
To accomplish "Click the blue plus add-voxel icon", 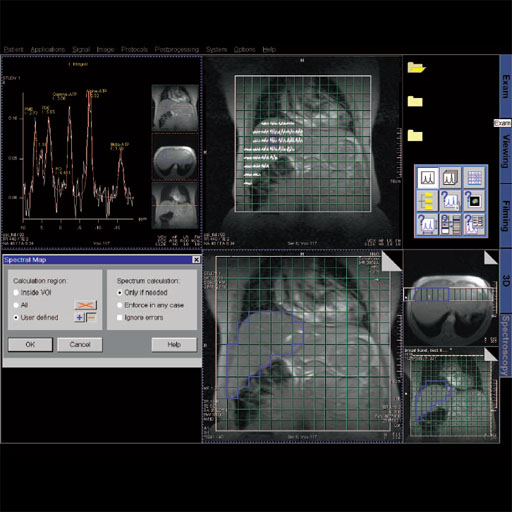I will pos(80,317).
